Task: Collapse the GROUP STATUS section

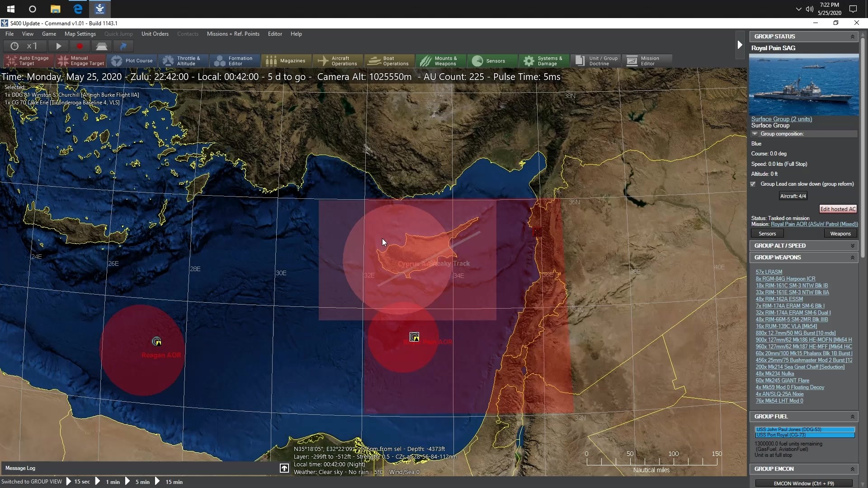Action: tap(853, 37)
